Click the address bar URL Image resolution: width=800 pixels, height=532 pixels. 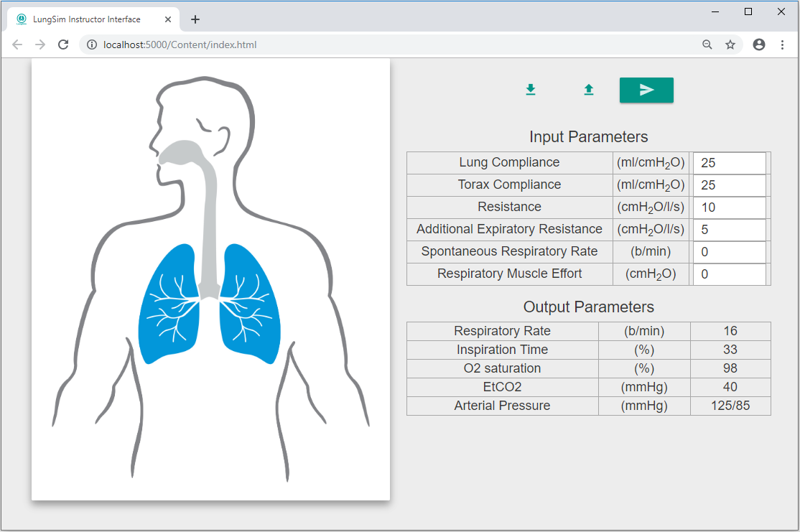pos(180,45)
